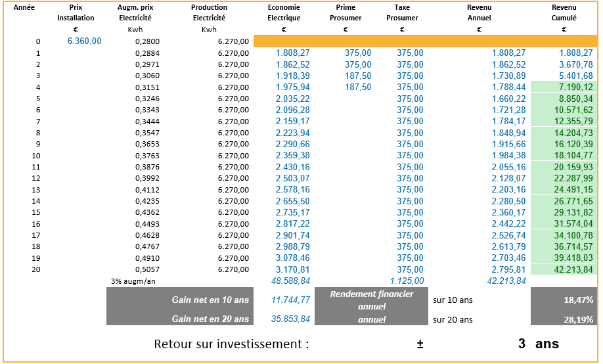Click the sur 10 ans label

[453, 300]
